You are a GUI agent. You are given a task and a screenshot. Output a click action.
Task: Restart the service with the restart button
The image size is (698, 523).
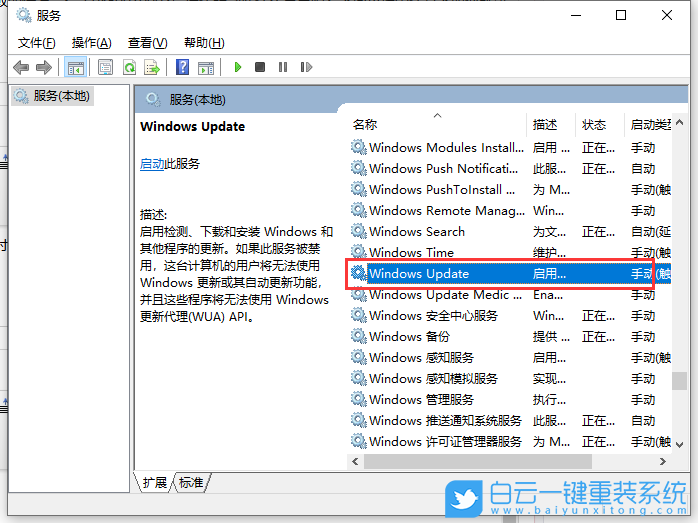[x=306, y=67]
